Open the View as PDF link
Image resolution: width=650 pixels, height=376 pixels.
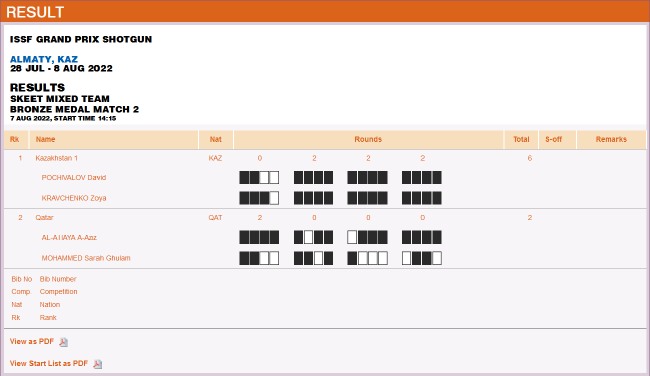pyautogui.click(x=32, y=342)
